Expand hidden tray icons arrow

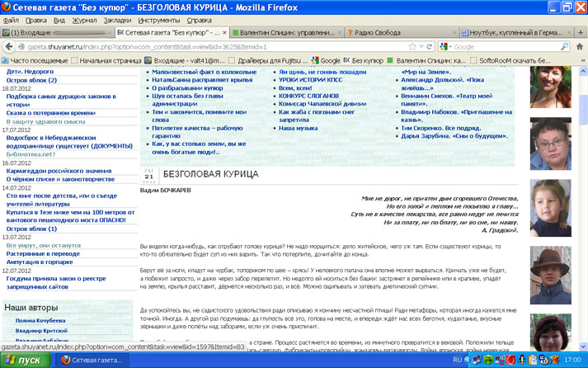(x=468, y=360)
